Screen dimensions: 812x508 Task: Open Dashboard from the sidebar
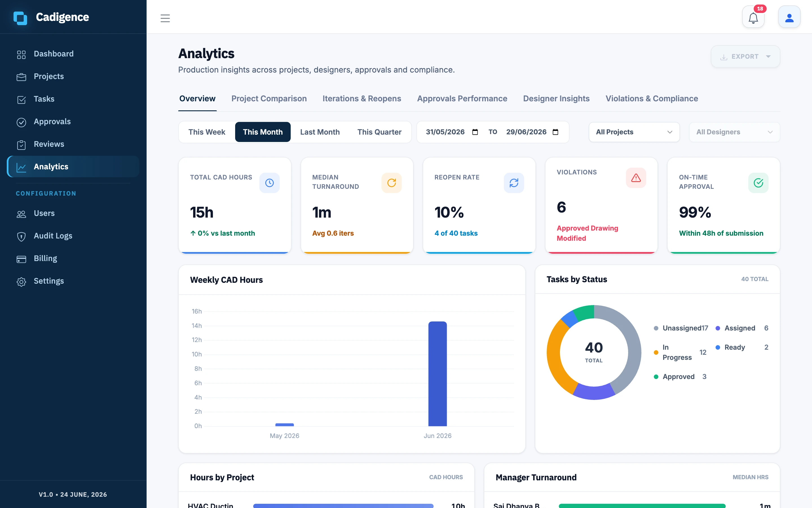pos(73,54)
